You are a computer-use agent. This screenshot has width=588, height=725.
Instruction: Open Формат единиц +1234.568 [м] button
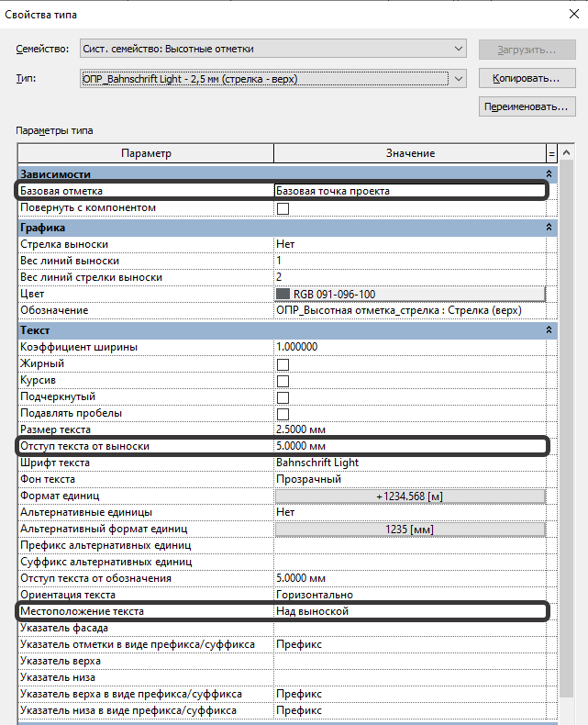[410, 496]
